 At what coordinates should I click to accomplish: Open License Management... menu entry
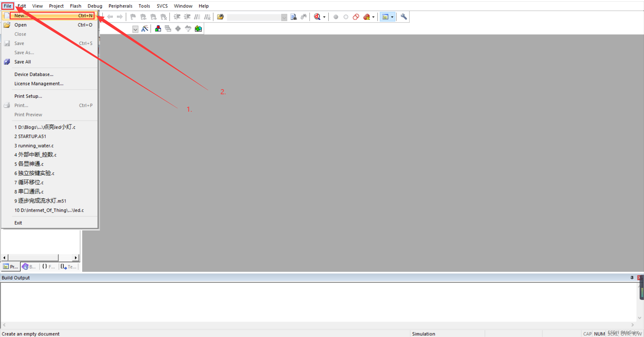[x=50, y=83]
